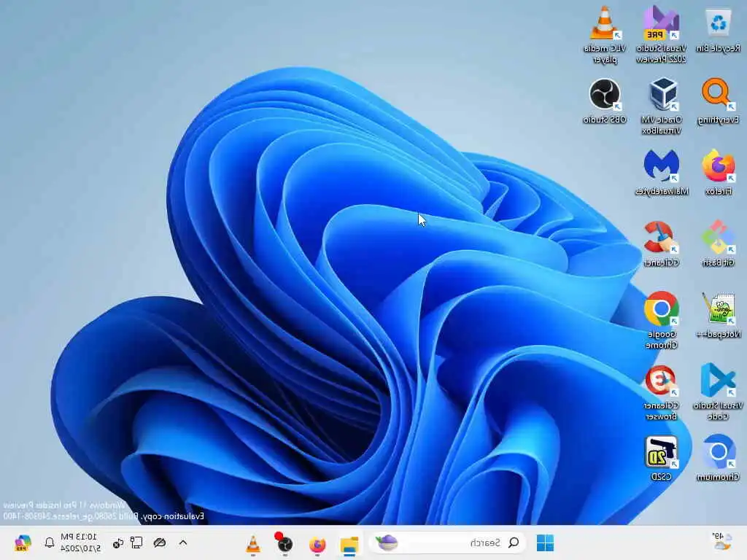Switch to VLC on the taskbar
This screenshot has height=560, width=747.
click(x=253, y=544)
